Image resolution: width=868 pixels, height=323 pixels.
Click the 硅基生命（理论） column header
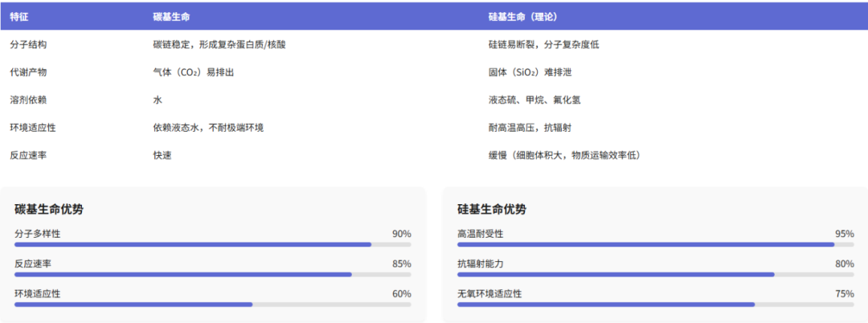click(x=523, y=17)
